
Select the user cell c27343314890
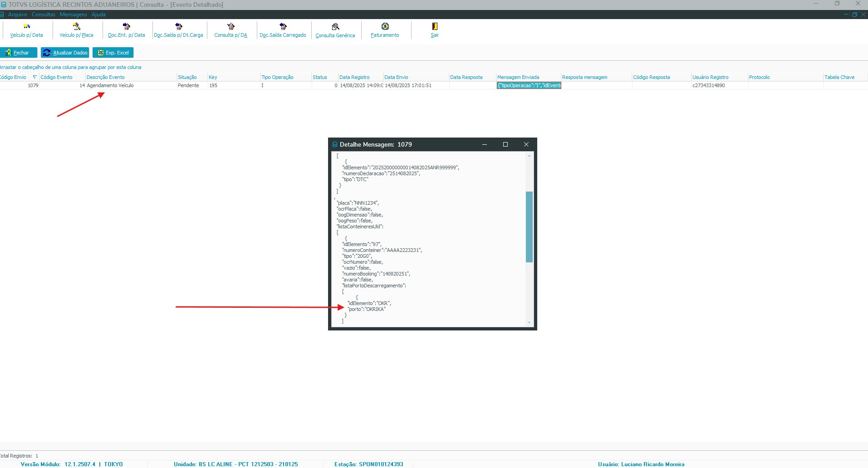[x=720, y=85]
